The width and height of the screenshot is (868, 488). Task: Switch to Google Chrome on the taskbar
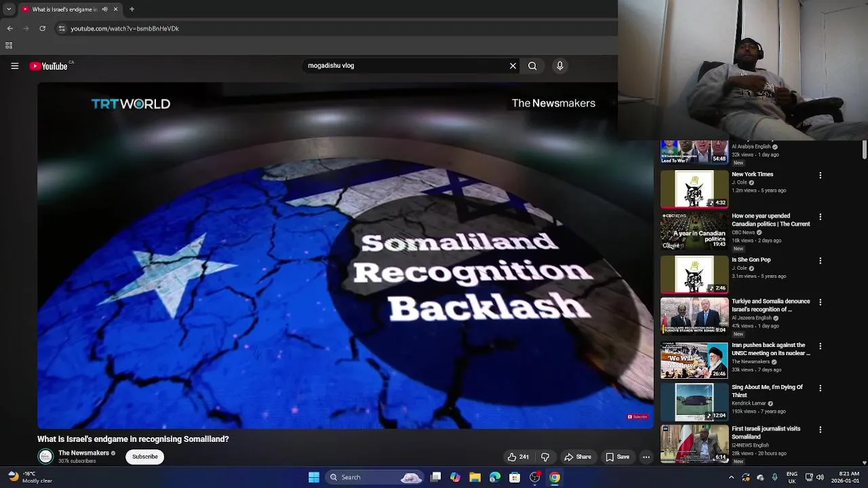pyautogui.click(x=555, y=477)
